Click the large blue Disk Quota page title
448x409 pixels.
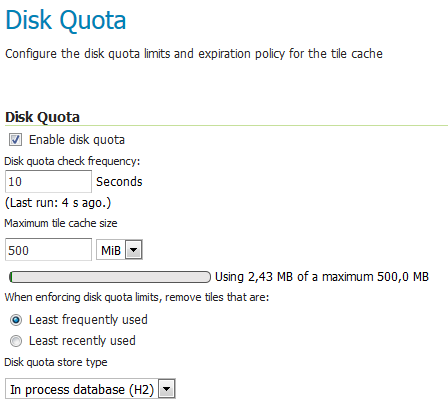pos(66,20)
